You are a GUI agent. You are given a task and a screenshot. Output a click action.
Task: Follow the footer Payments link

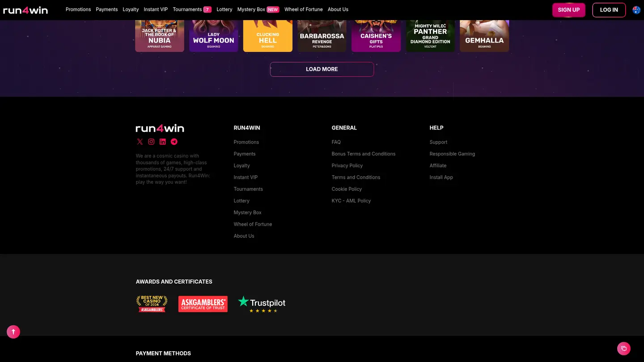coord(245,154)
